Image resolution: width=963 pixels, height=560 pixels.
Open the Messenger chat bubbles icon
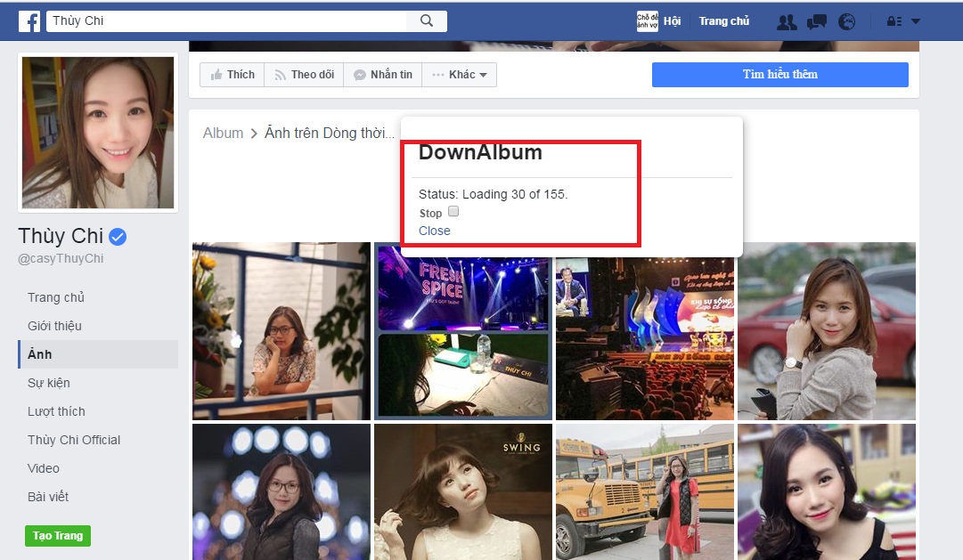816,20
